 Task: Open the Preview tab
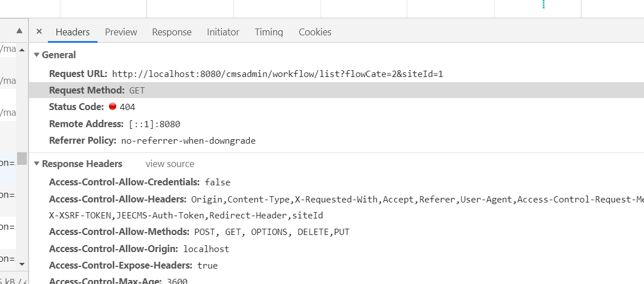(x=121, y=32)
